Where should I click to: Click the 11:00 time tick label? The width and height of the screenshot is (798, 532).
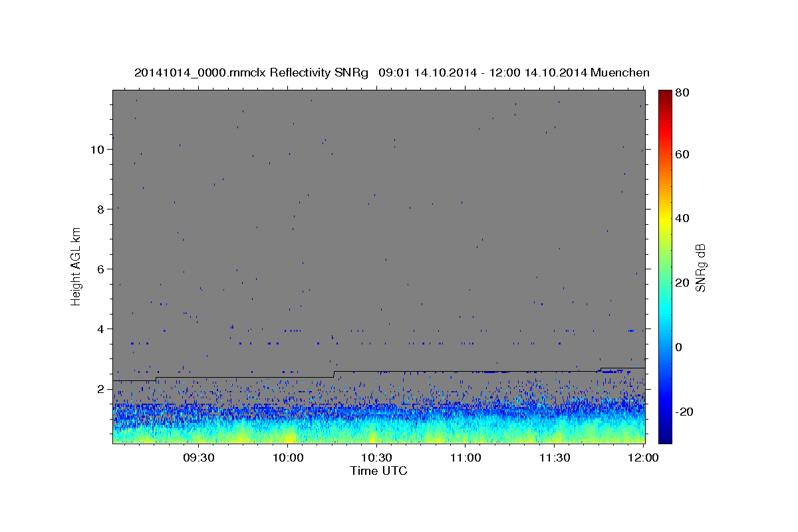coord(465,458)
